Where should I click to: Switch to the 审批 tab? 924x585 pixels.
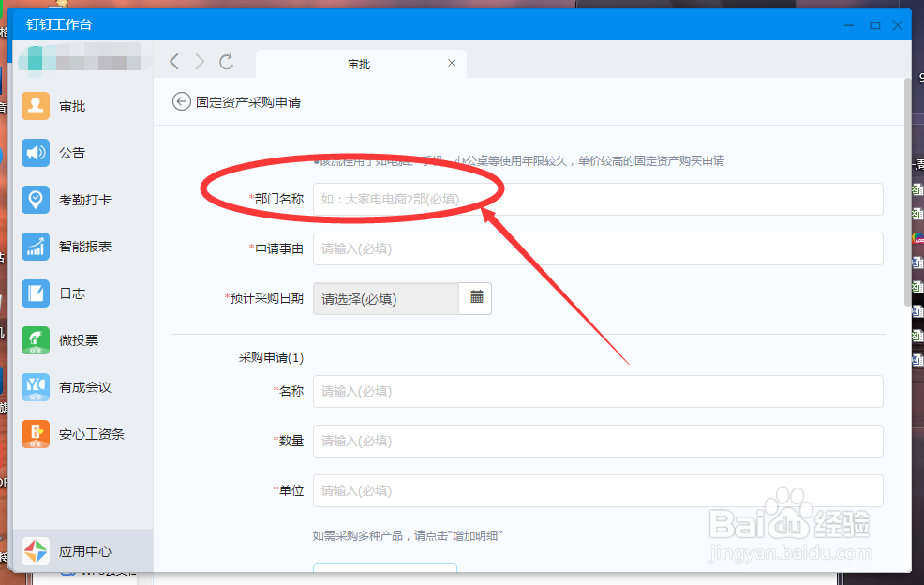coord(361,63)
